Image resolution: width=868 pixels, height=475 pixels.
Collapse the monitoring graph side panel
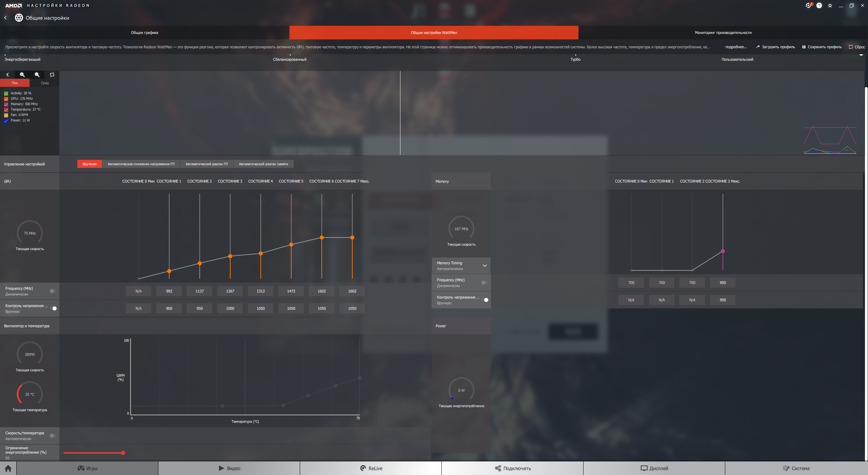point(7,75)
